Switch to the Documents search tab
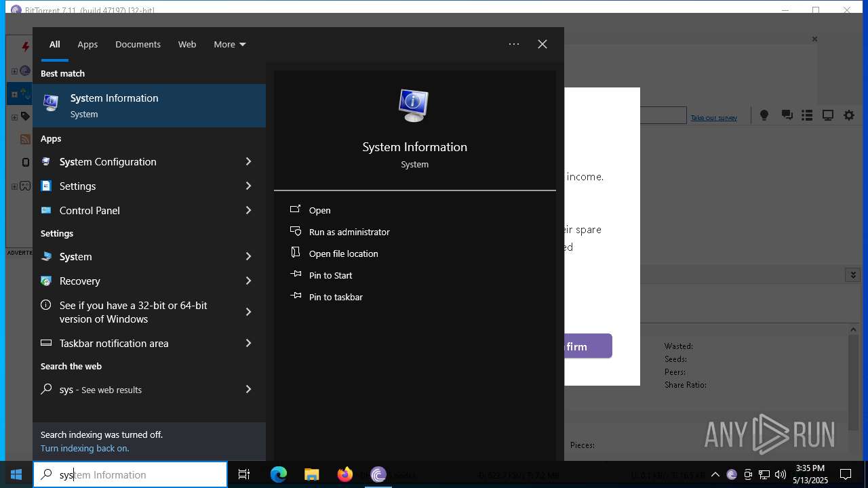The width and height of the screenshot is (868, 488). [138, 44]
